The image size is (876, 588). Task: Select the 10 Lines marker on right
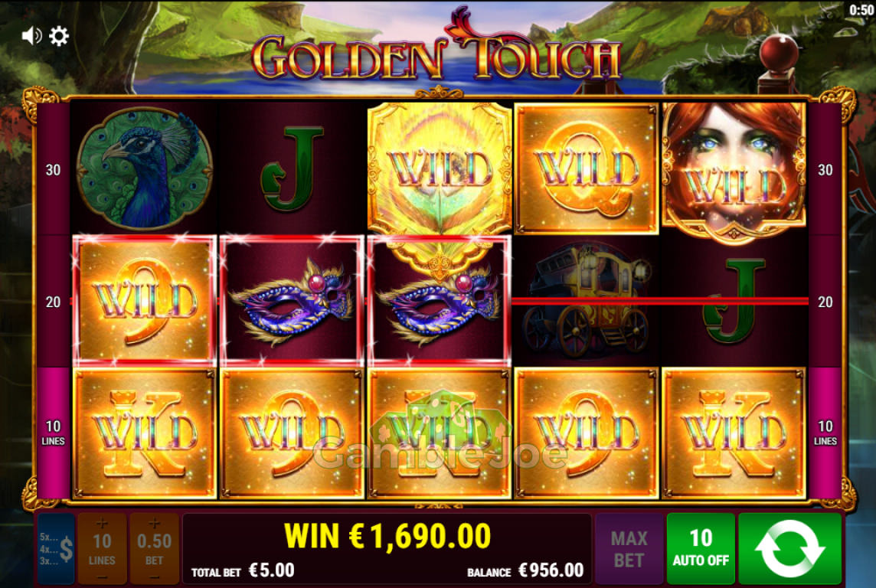(825, 433)
